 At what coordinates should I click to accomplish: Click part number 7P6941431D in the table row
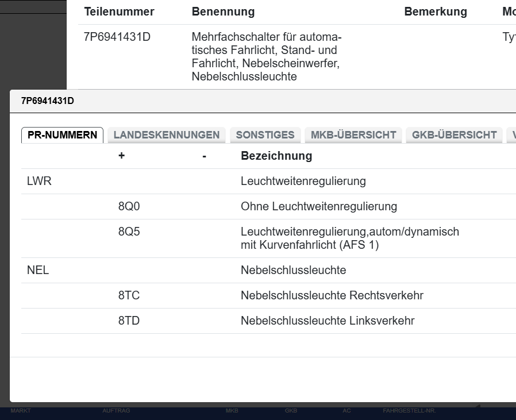click(117, 38)
